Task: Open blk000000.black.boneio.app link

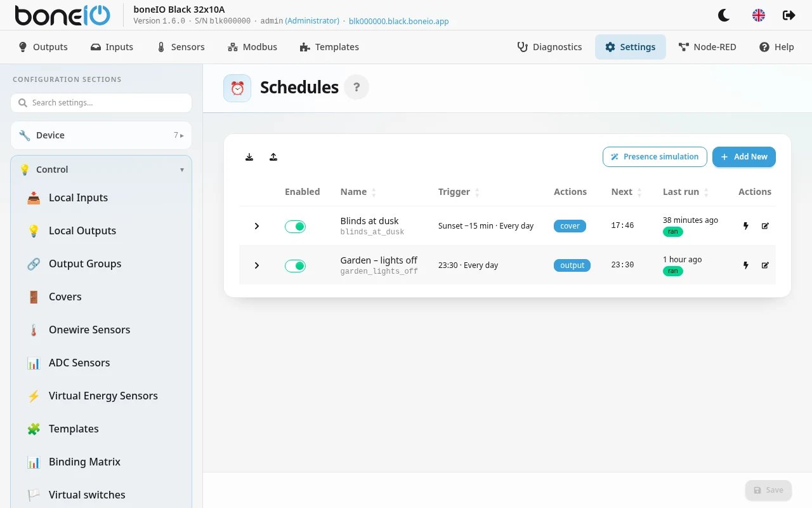Action: 399,21
